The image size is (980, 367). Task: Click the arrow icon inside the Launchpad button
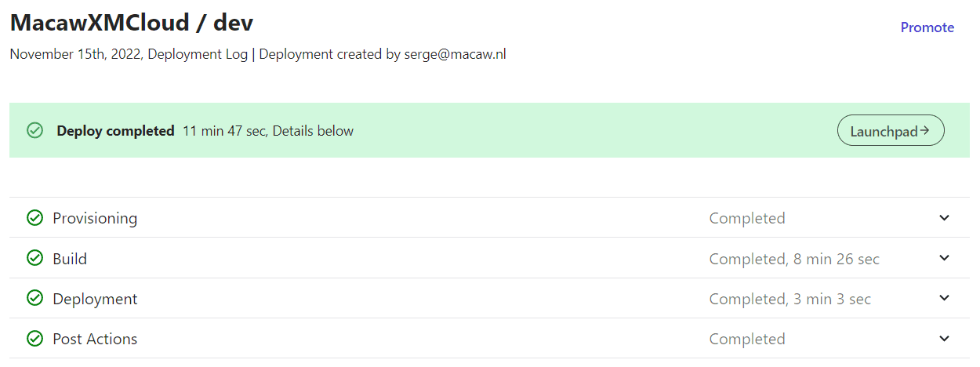click(925, 131)
